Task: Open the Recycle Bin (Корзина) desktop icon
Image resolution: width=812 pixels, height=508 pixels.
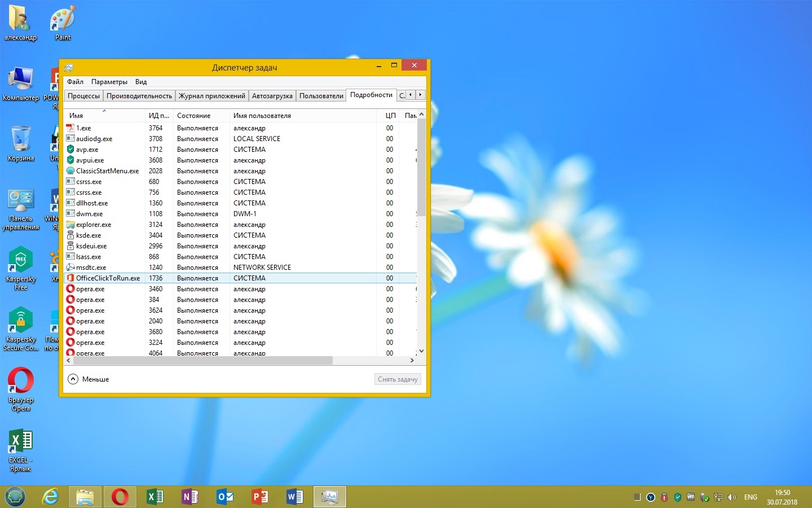Action: click(21, 143)
